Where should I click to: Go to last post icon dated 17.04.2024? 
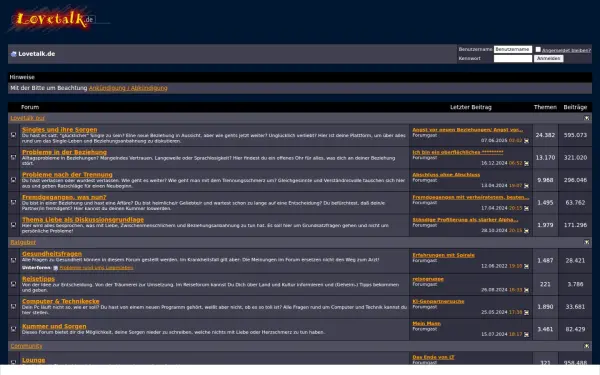527,208
